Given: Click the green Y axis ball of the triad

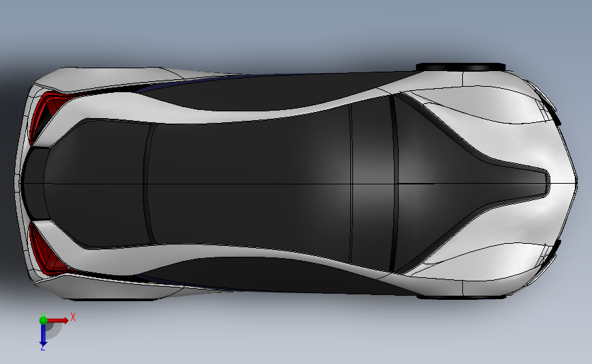Looking at the screenshot, I should pyautogui.click(x=43, y=320).
